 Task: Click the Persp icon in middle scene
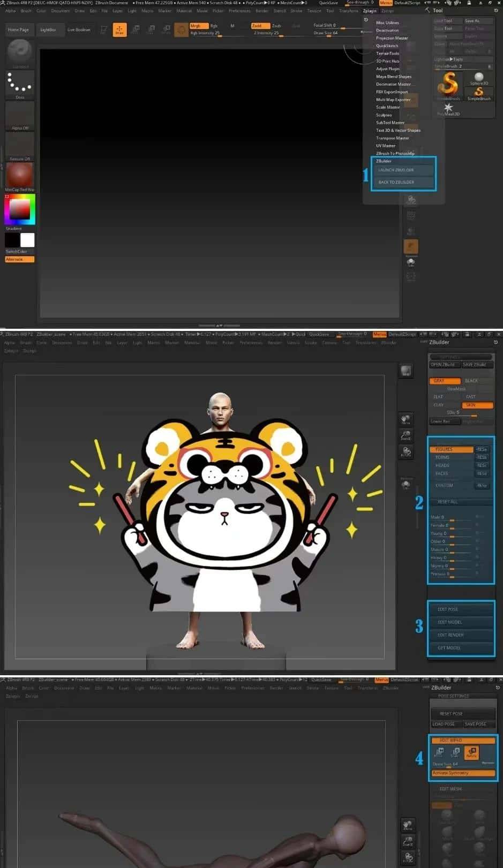(x=406, y=484)
